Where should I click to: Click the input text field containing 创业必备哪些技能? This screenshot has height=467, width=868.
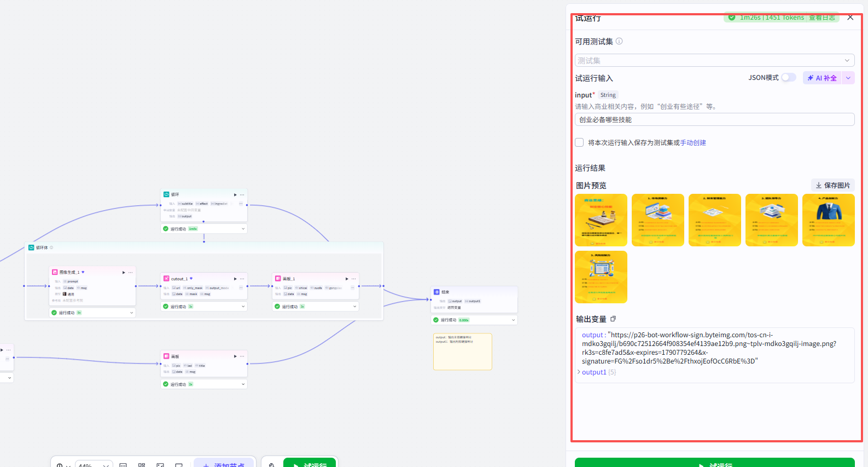(714, 119)
